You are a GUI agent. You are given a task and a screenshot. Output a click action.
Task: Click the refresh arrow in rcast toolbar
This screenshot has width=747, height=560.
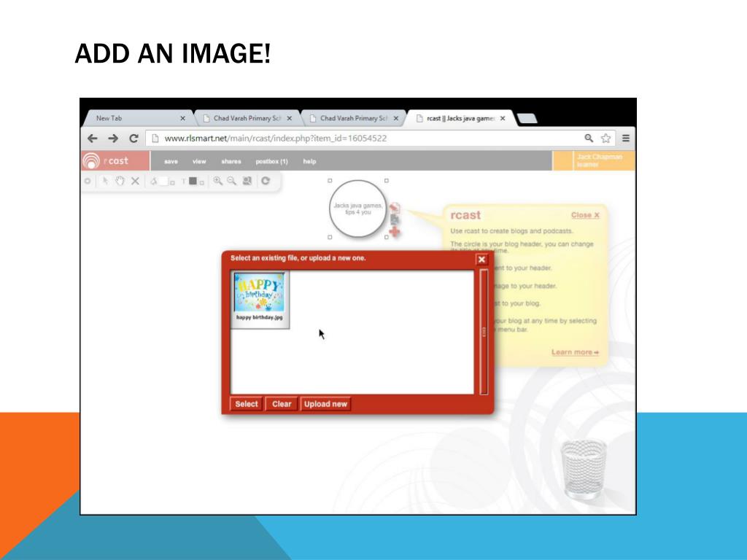pos(266,181)
